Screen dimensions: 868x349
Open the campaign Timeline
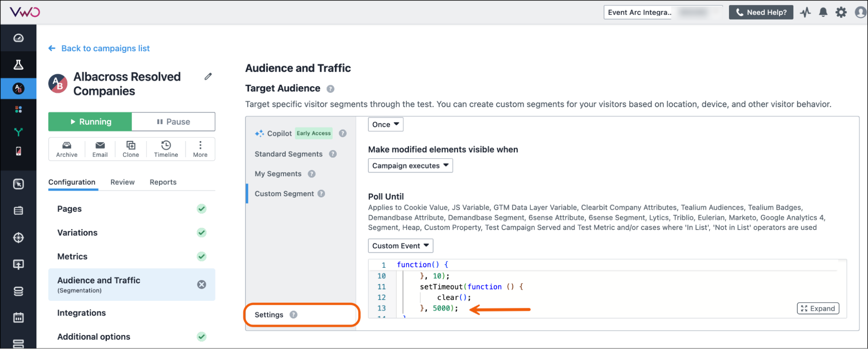point(166,149)
